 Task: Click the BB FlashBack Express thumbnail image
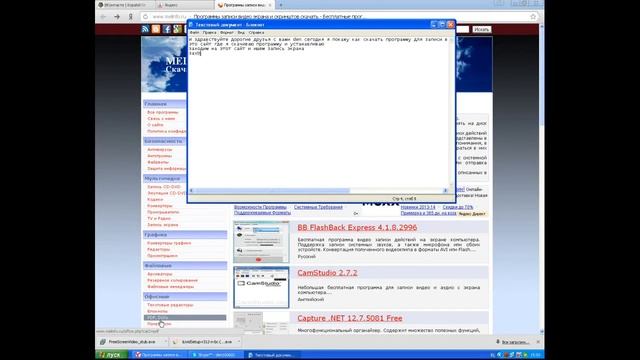coord(261,242)
